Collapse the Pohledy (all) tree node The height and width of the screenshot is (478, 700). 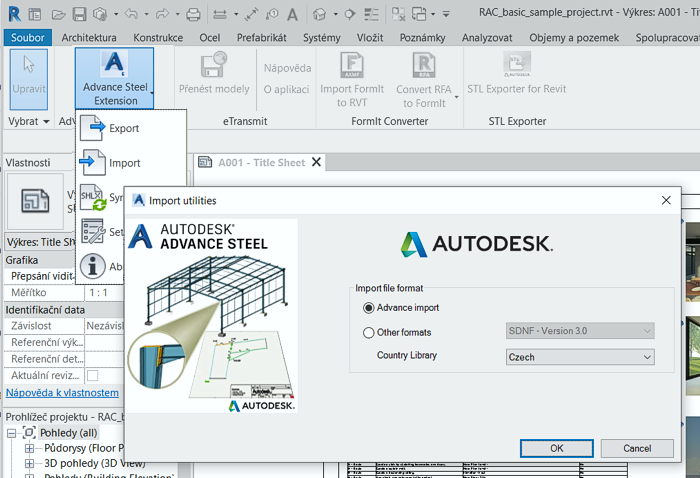click(x=12, y=433)
